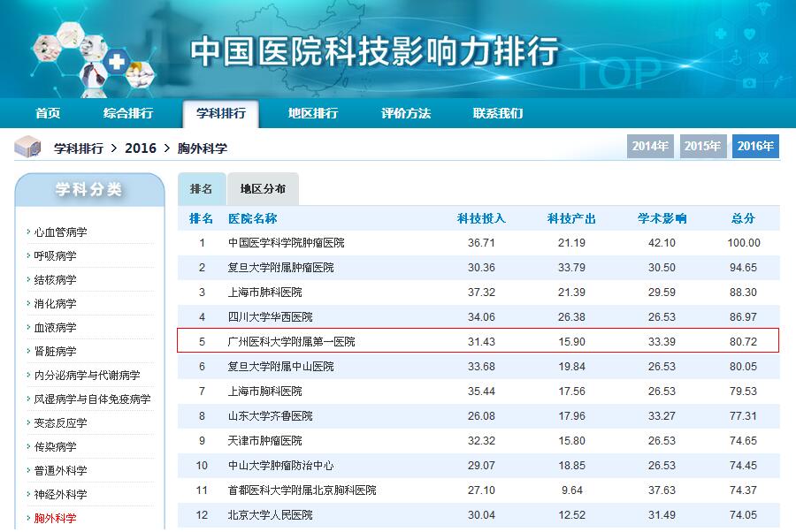Viewport: 796px width, 532px height.
Task: Switch to the 地区分布 tab
Action: point(263,188)
